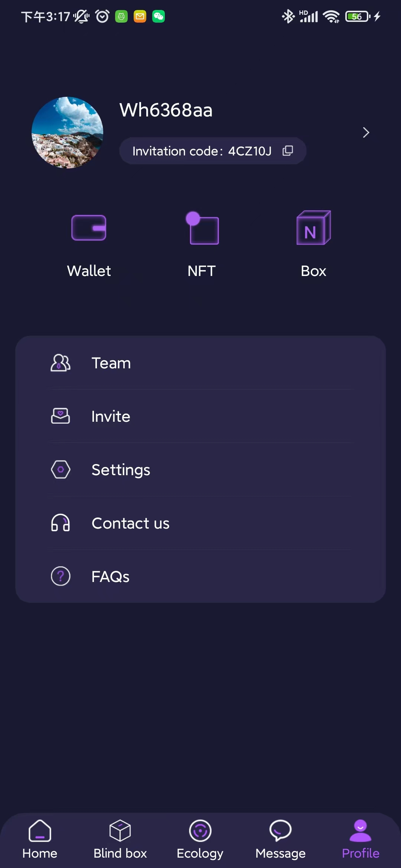Tap the WeChat notification status icon
The image size is (401, 868).
coord(159,16)
